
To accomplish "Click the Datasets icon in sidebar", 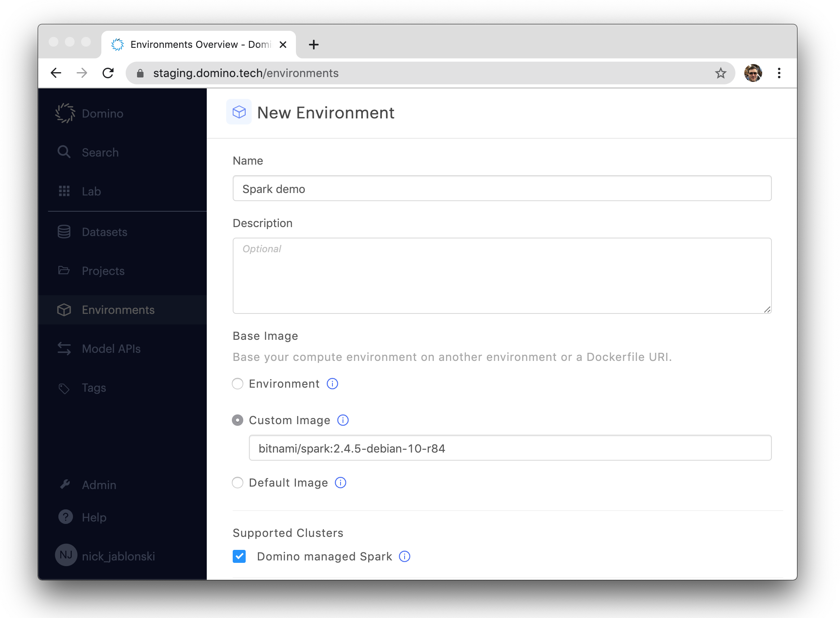I will 64,230.
